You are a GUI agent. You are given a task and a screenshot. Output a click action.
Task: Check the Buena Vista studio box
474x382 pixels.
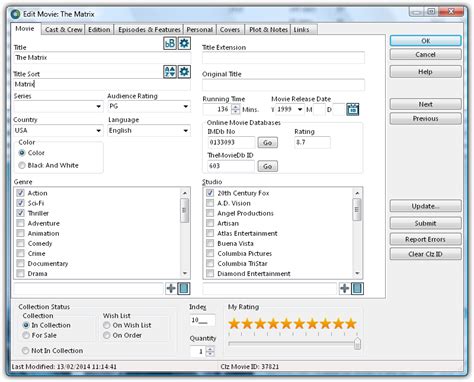tap(210, 243)
